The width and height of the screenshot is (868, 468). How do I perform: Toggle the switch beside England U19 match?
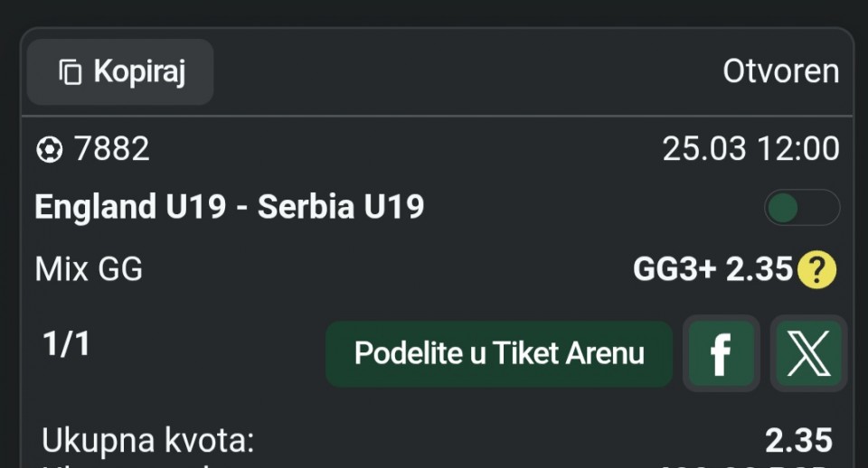(801, 208)
